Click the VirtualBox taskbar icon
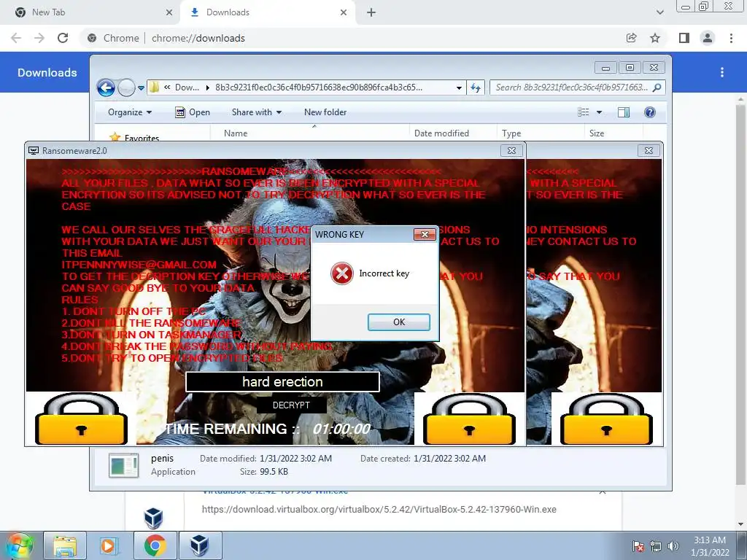 [x=200, y=545]
